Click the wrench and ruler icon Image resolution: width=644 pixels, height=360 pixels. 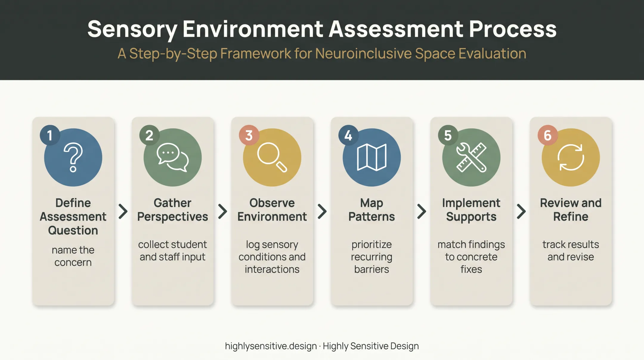click(471, 157)
